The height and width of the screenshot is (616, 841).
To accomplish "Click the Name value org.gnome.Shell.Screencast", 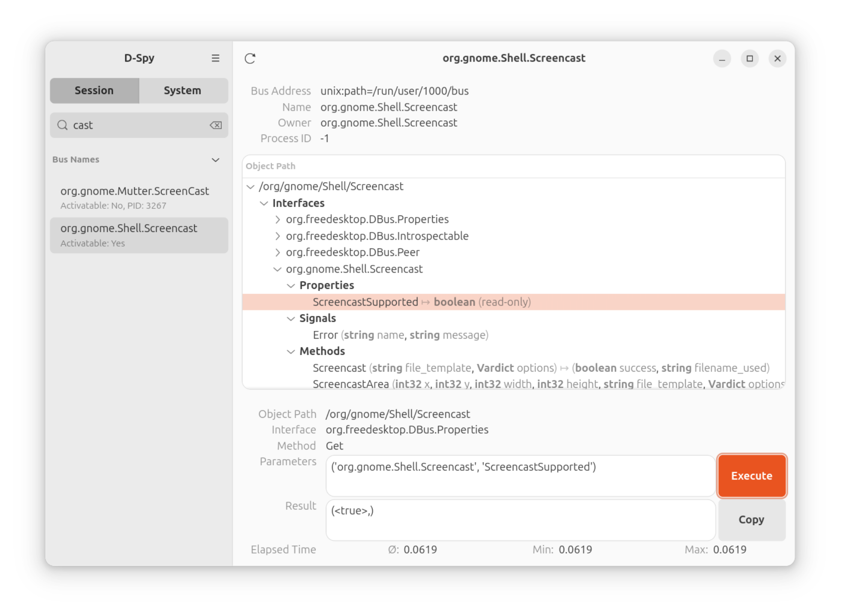I will (389, 107).
